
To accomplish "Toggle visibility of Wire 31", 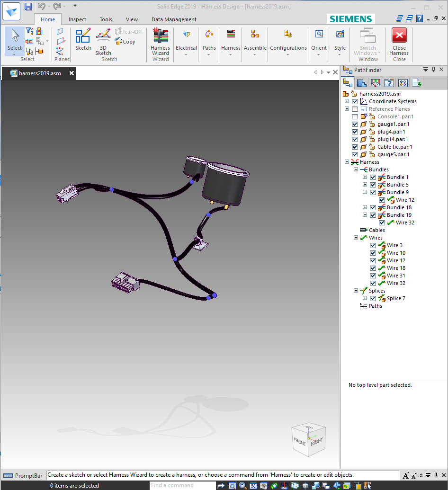I will pyautogui.click(x=372, y=276).
